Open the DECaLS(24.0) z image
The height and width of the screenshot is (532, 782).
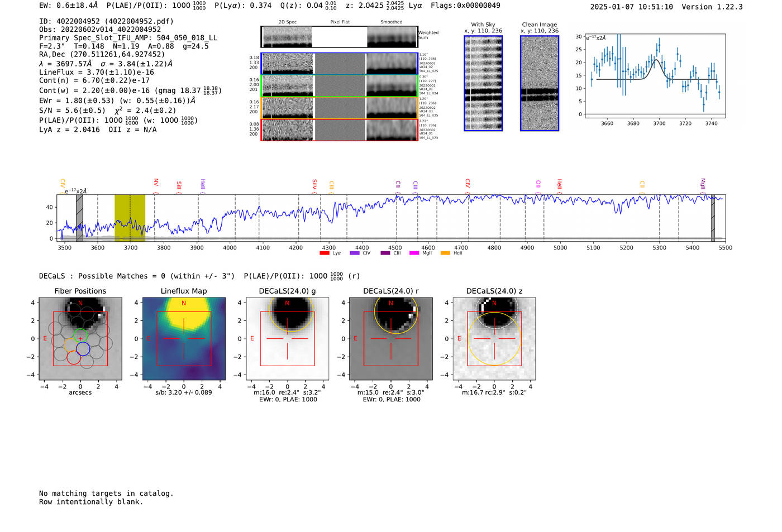494,339
